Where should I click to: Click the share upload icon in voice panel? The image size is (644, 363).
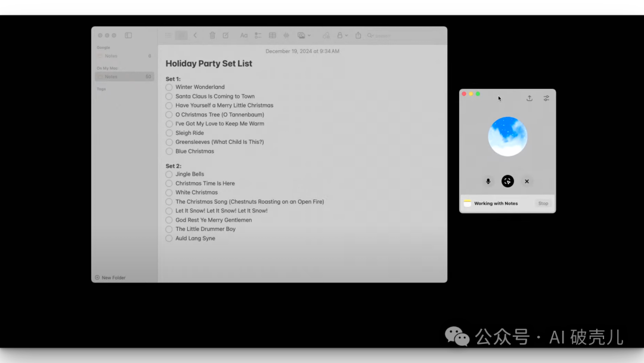pos(530,99)
